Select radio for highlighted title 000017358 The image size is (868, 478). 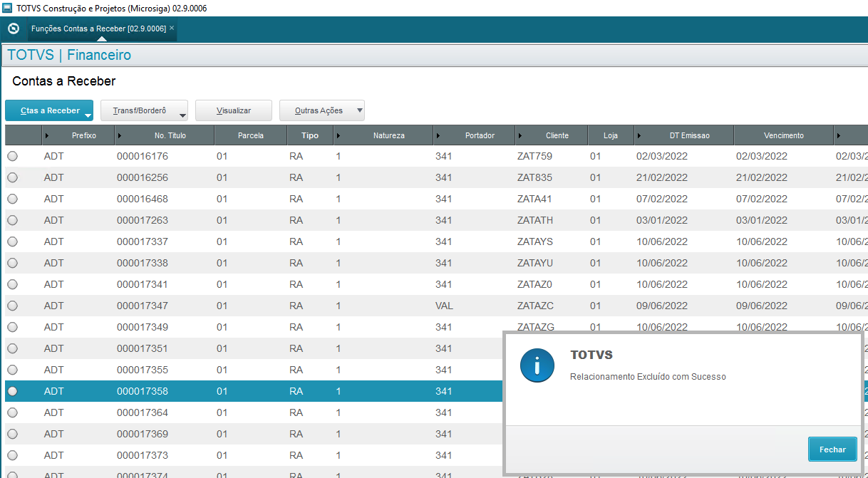click(x=13, y=391)
